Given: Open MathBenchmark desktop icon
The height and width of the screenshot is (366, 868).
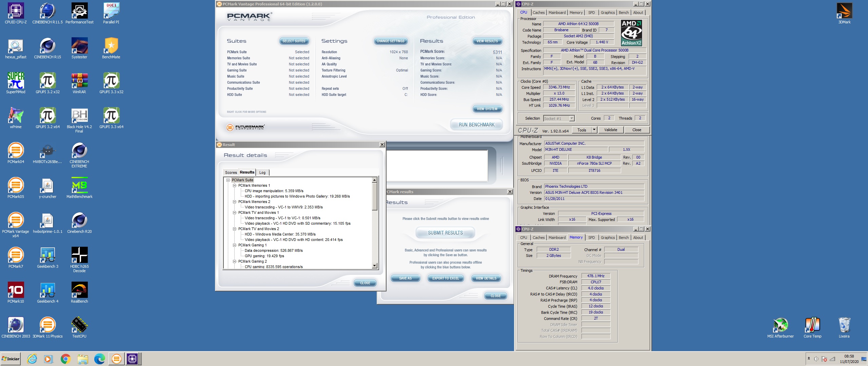Looking at the screenshot, I should pos(79,188).
